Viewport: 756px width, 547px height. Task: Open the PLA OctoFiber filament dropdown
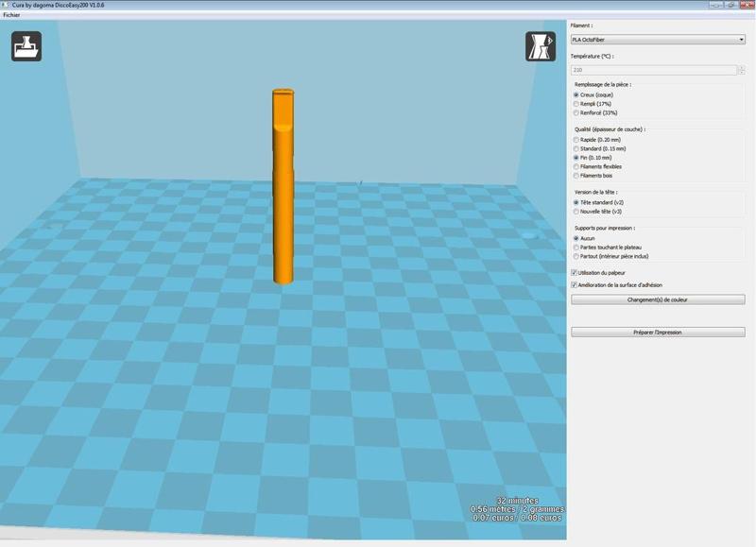658,40
